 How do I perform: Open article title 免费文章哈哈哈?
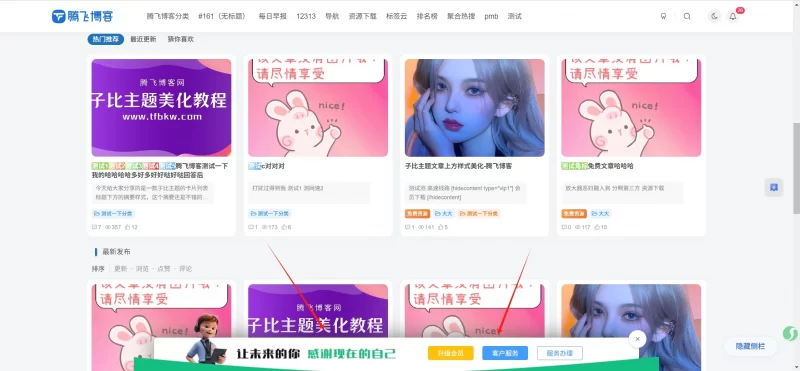tap(611, 166)
